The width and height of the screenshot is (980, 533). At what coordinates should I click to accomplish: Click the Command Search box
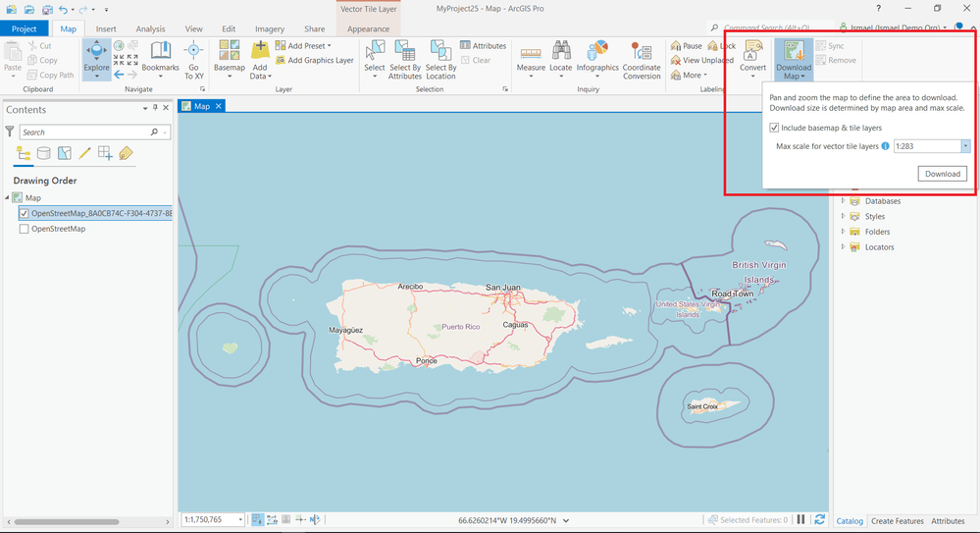click(x=772, y=27)
